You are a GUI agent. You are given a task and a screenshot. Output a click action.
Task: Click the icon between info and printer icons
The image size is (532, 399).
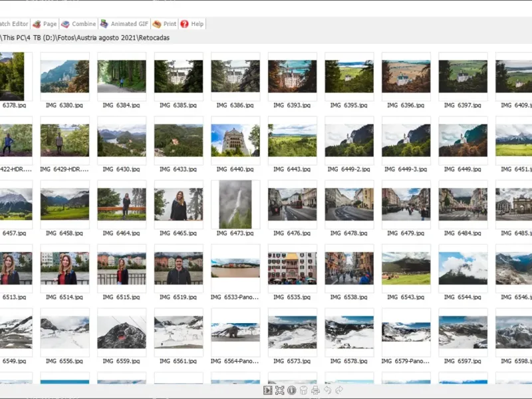[x=303, y=390]
